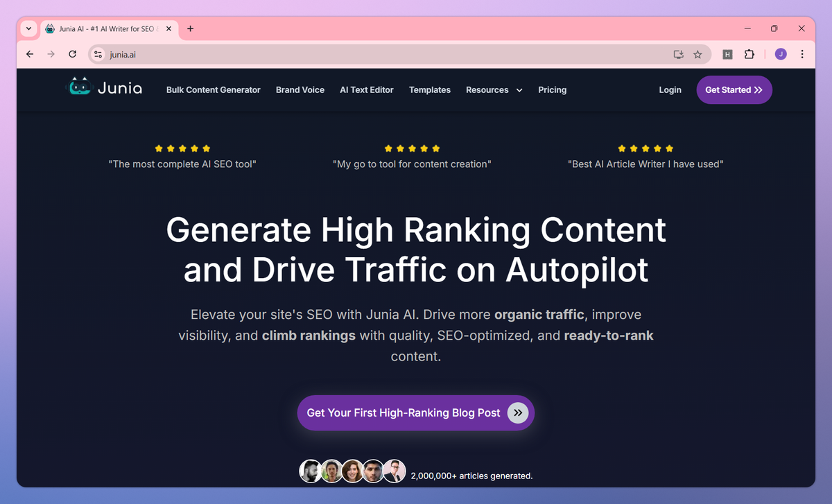Viewport: 832px width, 504px height.
Task: Click the double-arrow circle in blog post button
Action: pos(518,413)
